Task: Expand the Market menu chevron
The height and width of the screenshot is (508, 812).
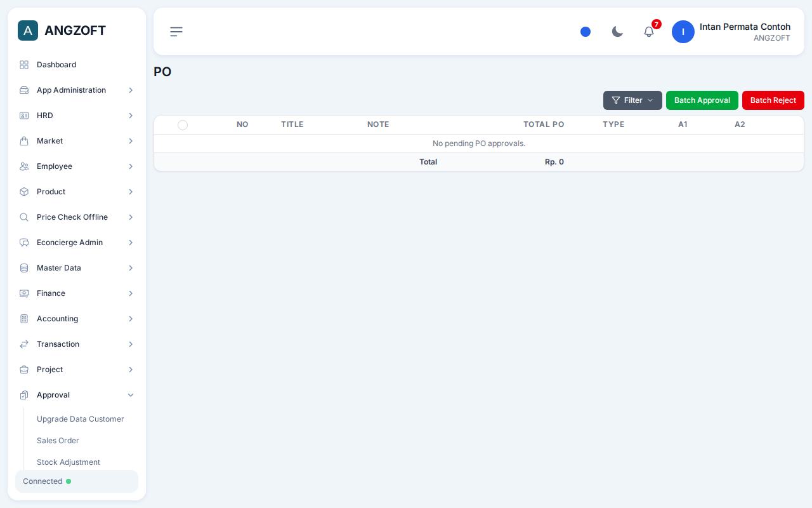Action: (x=131, y=141)
